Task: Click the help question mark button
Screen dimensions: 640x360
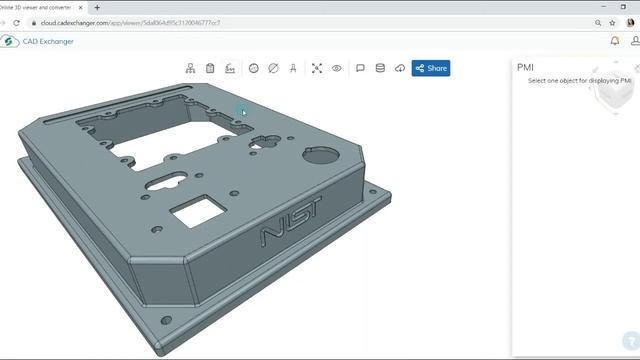Action: (x=631, y=340)
